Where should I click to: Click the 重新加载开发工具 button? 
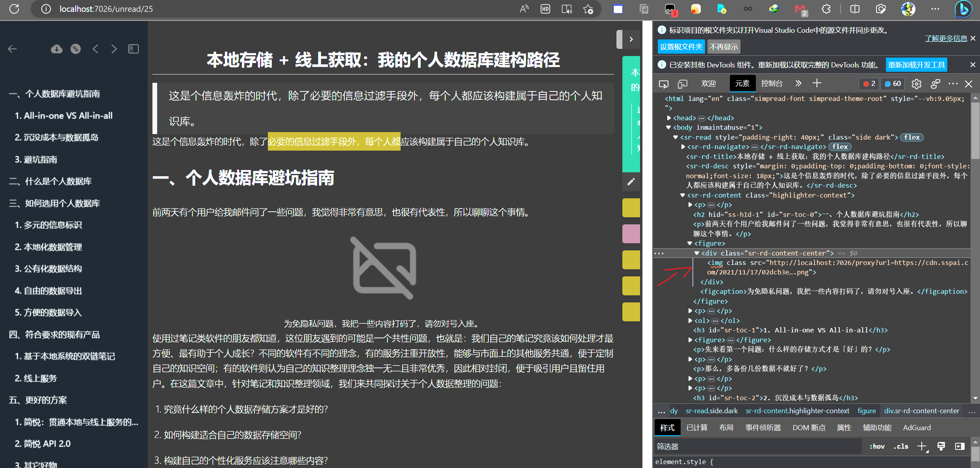[x=917, y=65]
